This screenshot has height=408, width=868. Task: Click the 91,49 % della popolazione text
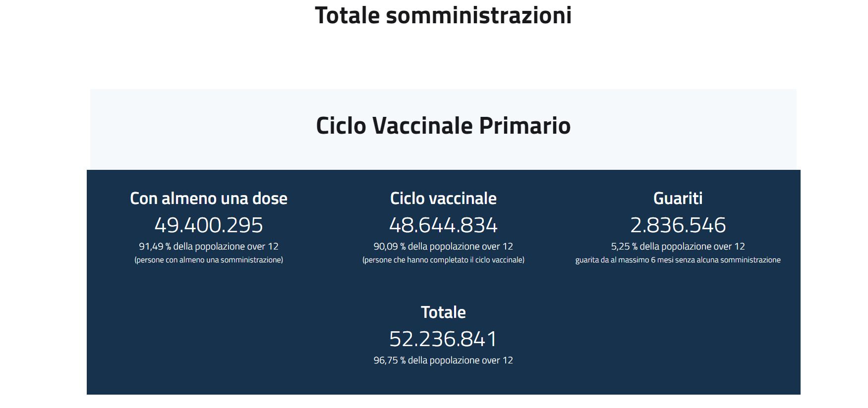click(209, 246)
